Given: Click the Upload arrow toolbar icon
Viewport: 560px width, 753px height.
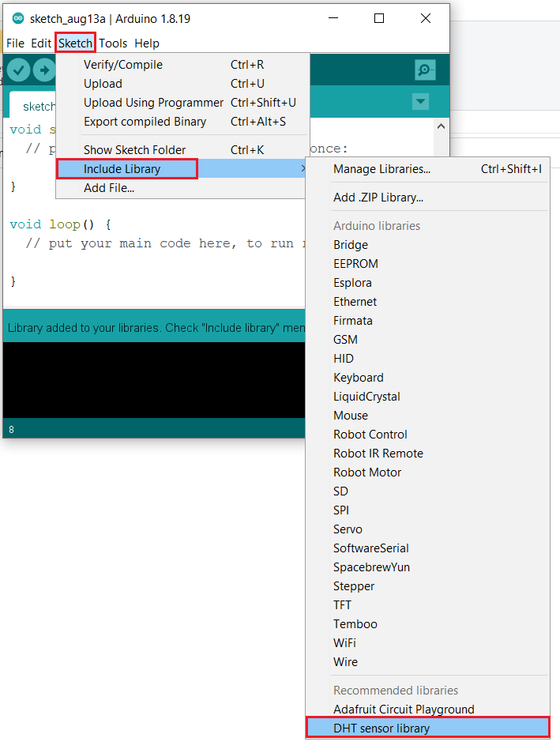Looking at the screenshot, I should [44, 70].
